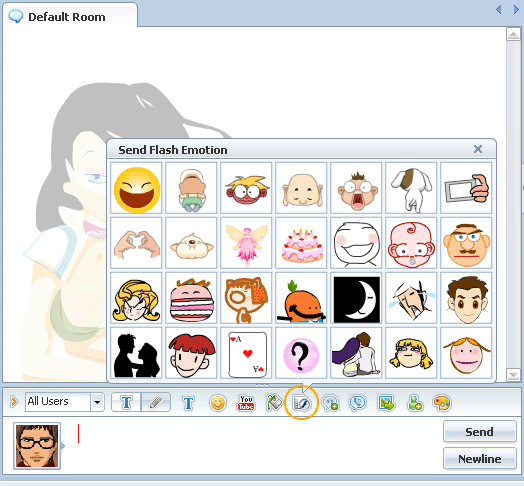Viewport: 524px width, 486px height.
Task: Click the Send button
Action: pos(480,432)
